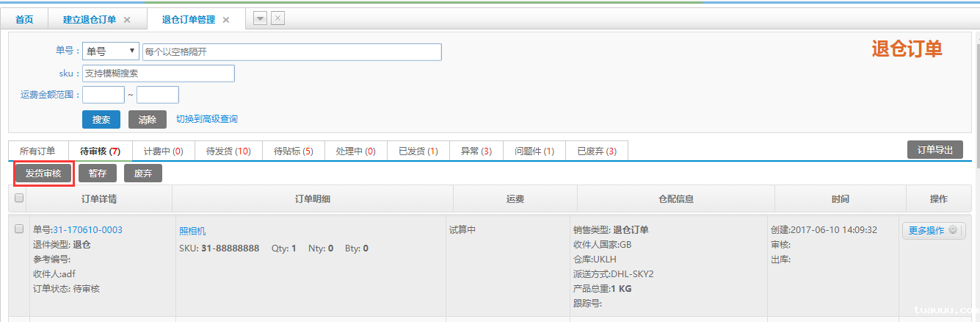Image resolution: width=980 pixels, height=322 pixels.
Task: Click the blue 搜索 button
Action: click(x=101, y=120)
